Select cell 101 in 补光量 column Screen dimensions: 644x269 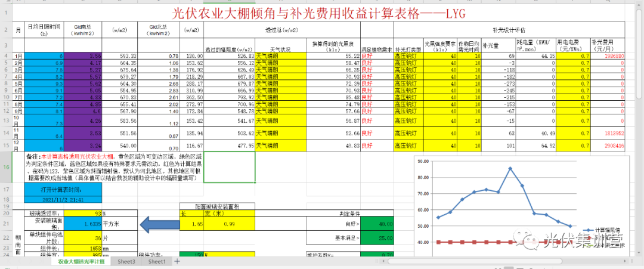[x=498, y=146]
